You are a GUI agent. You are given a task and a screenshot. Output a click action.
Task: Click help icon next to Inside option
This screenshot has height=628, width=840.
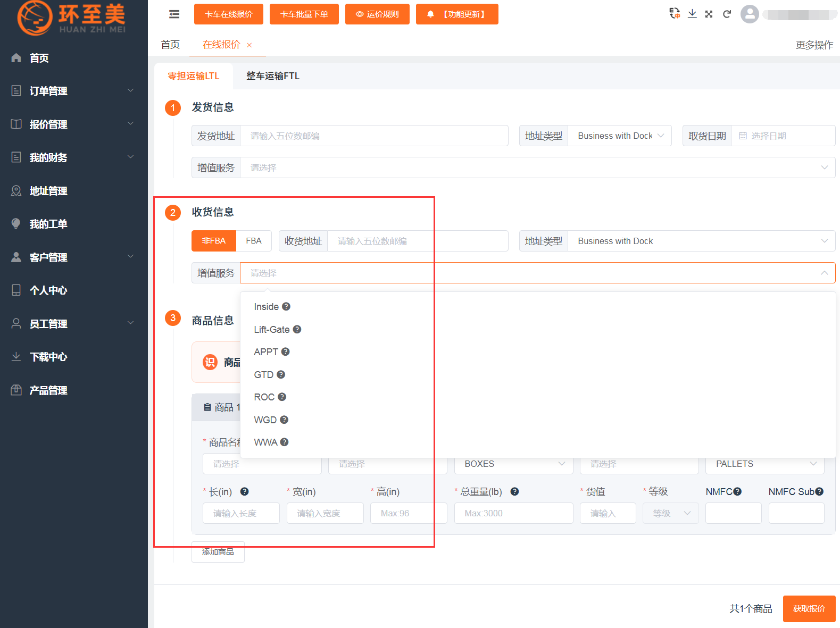point(286,306)
